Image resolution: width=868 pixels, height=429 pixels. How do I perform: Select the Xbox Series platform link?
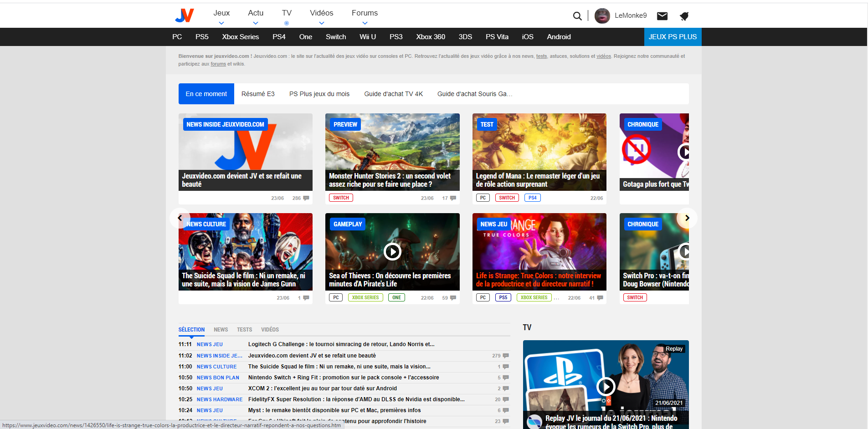[x=241, y=37]
